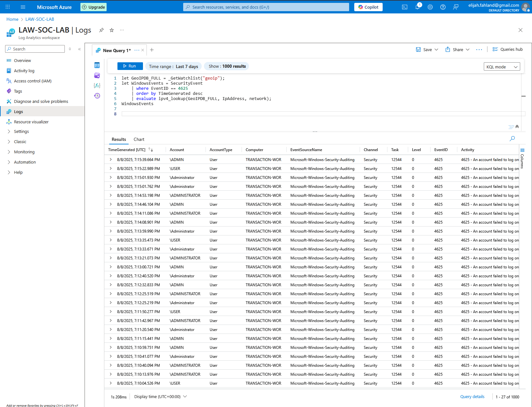This screenshot has height=407, width=532.
Task: Run the query
Action: [x=130, y=66]
